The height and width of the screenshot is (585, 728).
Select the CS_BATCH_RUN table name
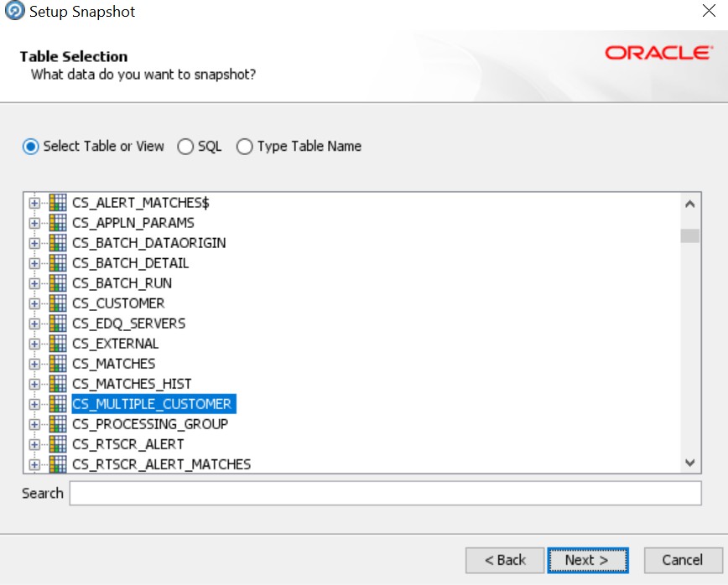(x=122, y=283)
